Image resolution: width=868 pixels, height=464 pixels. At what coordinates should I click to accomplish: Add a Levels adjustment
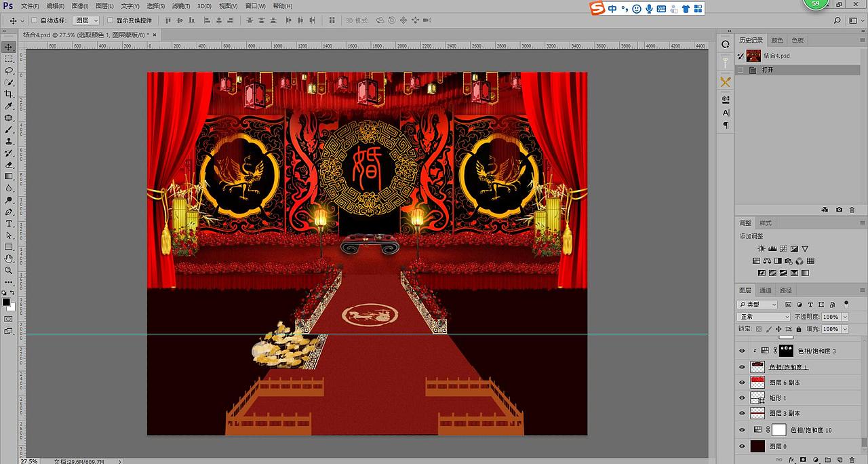(x=772, y=249)
